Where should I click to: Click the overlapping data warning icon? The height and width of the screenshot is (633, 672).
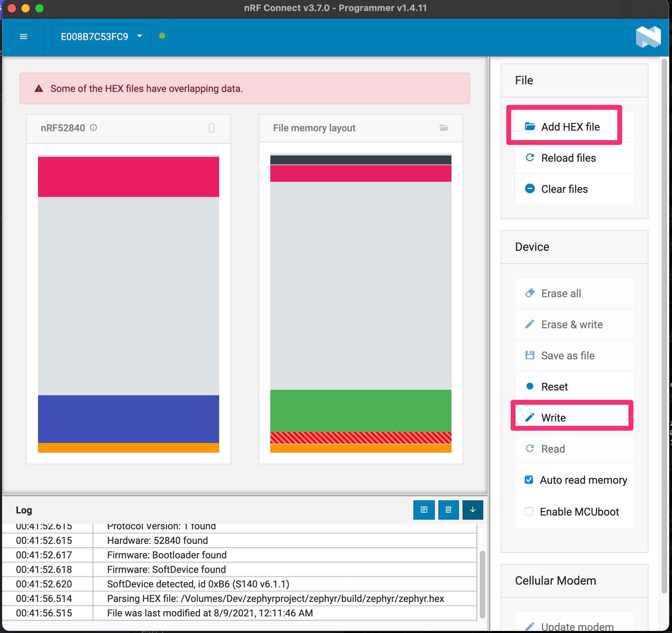click(39, 88)
